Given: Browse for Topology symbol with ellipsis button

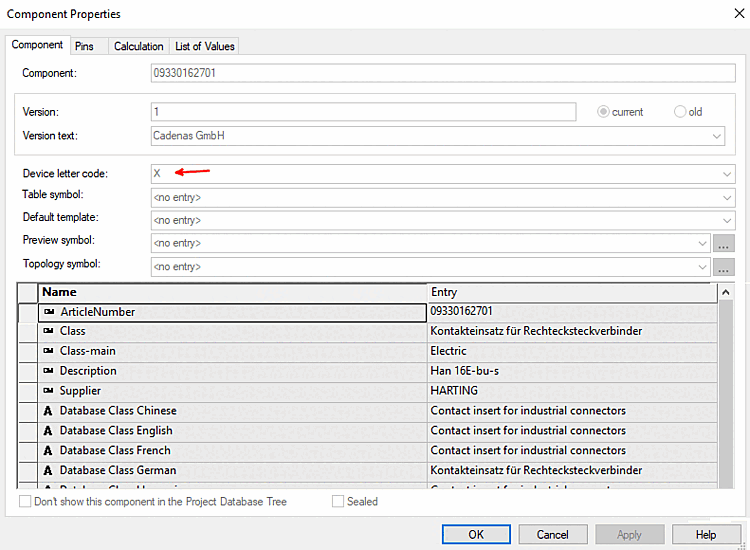Looking at the screenshot, I should coord(724,267).
